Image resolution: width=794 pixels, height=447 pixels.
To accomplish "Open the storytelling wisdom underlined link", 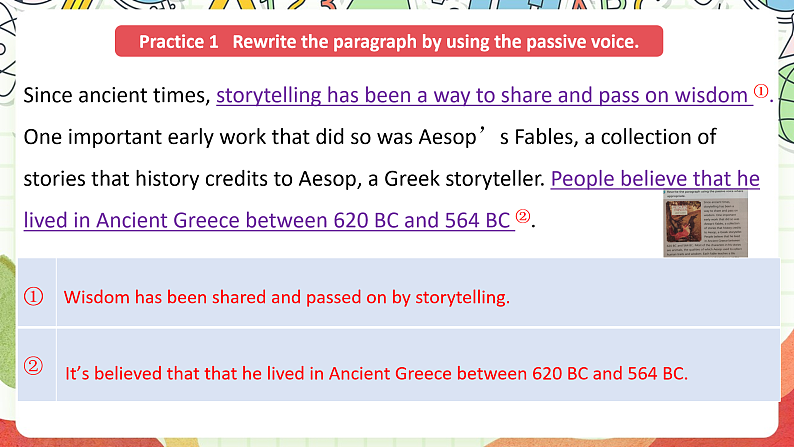I will (485, 95).
